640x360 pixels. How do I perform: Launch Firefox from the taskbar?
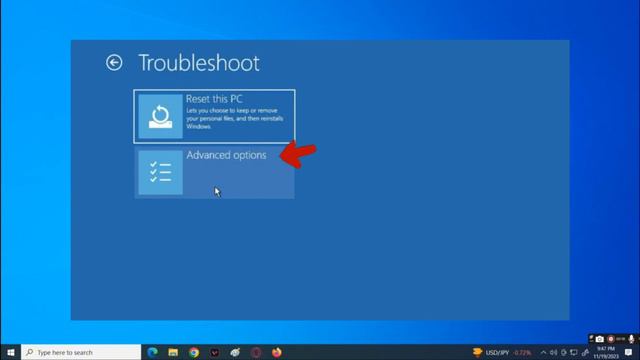click(277, 352)
